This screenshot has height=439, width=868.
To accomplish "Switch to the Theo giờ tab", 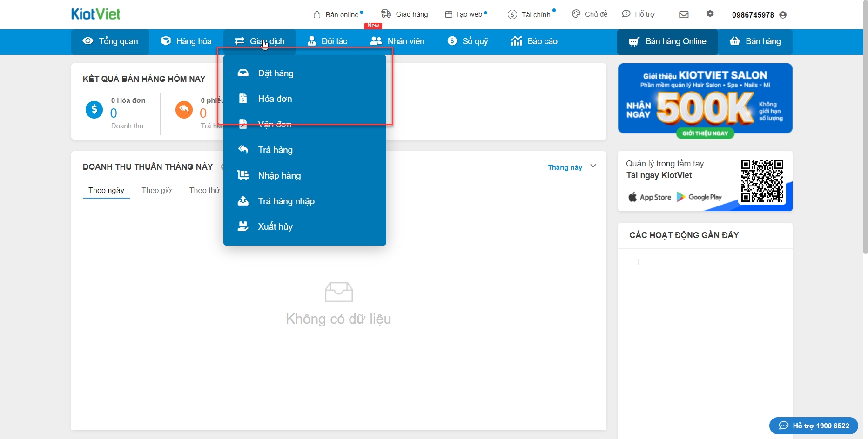I will tap(156, 190).
